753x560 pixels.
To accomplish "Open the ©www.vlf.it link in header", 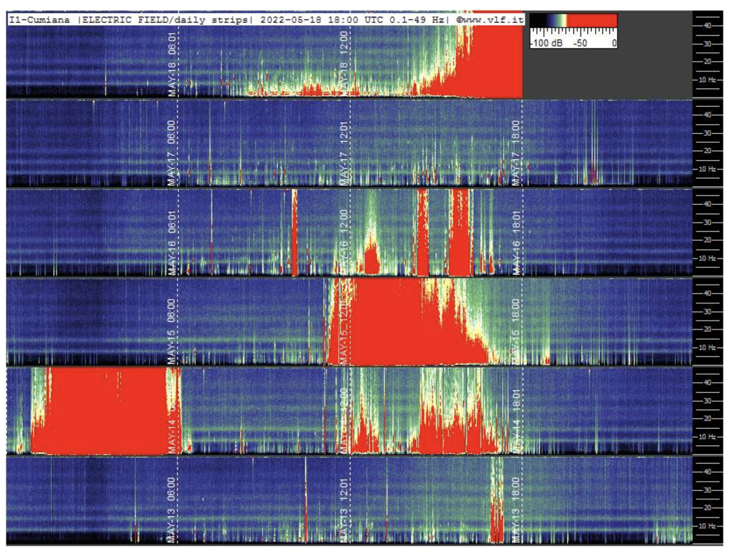I will 490,20.
